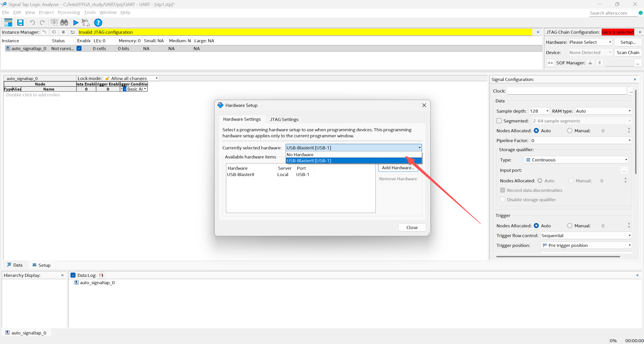Click the recompile arrows toolbar icon
The width and height of the screenshot is (644, 344).
tap(86, 23)
